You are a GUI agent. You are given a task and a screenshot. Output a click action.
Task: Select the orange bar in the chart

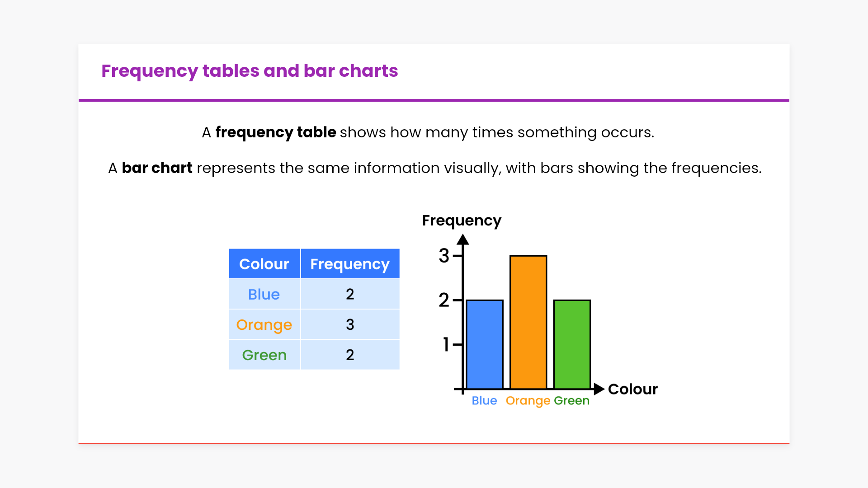[528, 322]
